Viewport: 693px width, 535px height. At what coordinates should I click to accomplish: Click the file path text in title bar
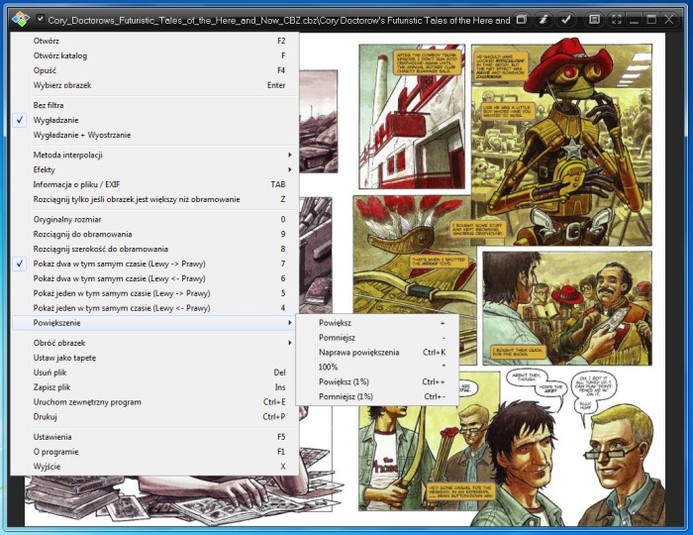[x=279, y=20]
